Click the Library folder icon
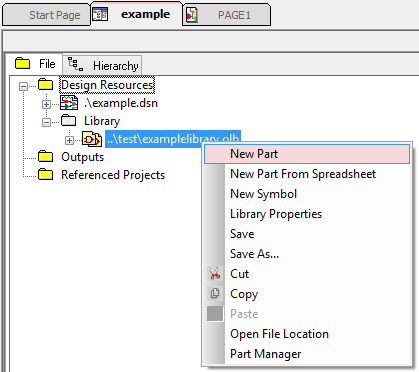 pyautogui.click(x=69, y=121)
